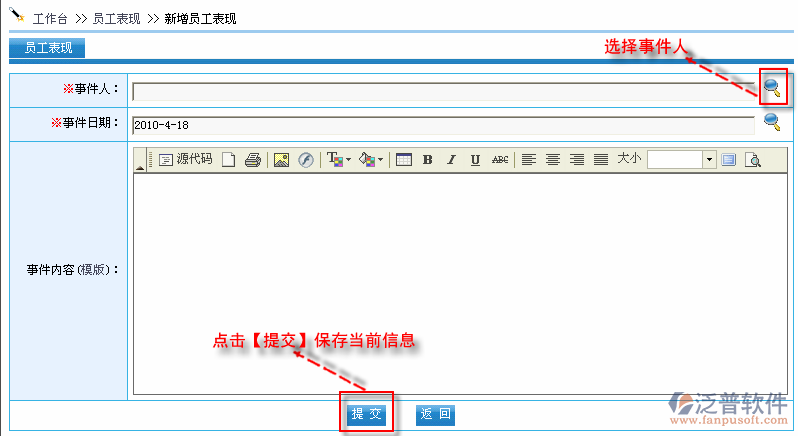
Task: Click the new blank page icon
Action: pyautogui.click(x=229, y=160)
